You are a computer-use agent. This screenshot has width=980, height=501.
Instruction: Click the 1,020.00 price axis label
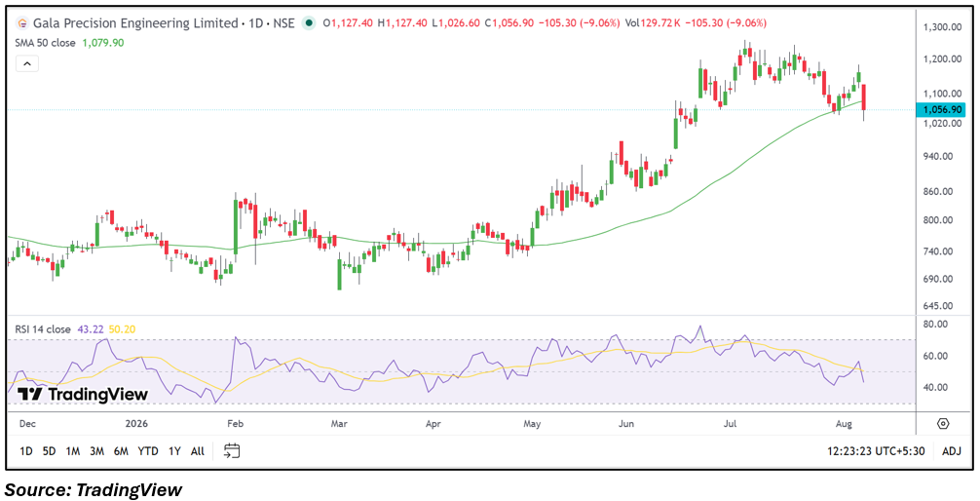pyautogui.click(x=941, y=124)
